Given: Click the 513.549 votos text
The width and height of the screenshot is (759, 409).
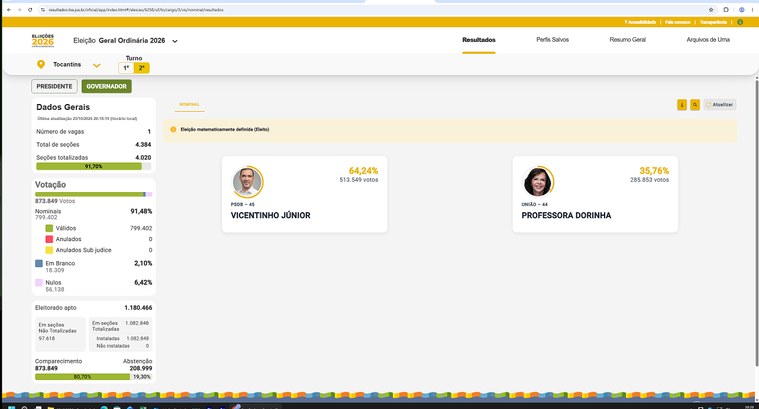Looking at the screenshot, I should 359,180.
